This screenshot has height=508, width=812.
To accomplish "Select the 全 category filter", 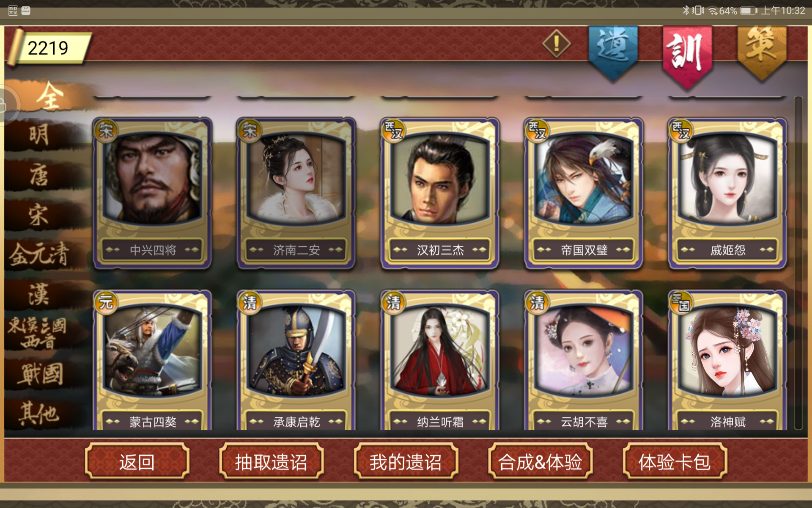I will [x=50, y=97].
